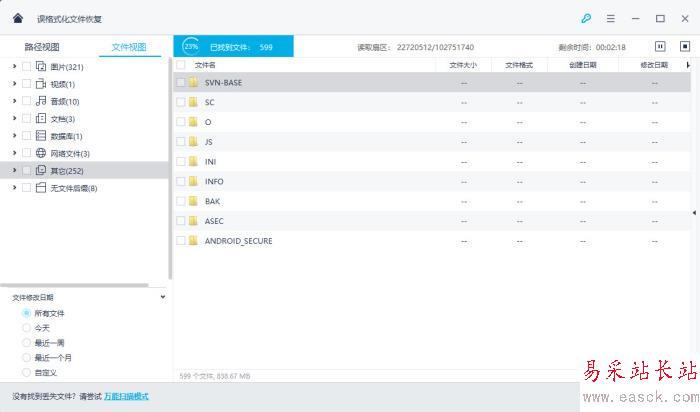Image resolution: width=700 pixels, height=412 pixels.
Task: Stop the scan
Action: (x=685, y=46)
